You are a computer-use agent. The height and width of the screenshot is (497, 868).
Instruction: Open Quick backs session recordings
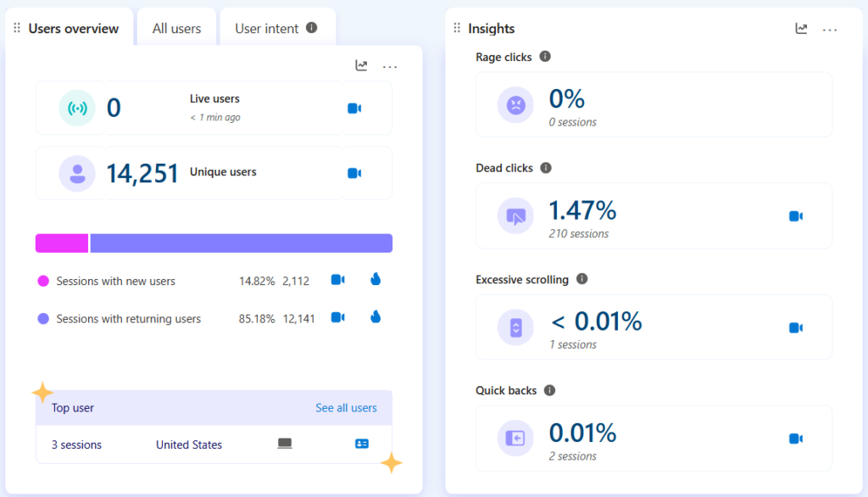(x=795, y=438)
